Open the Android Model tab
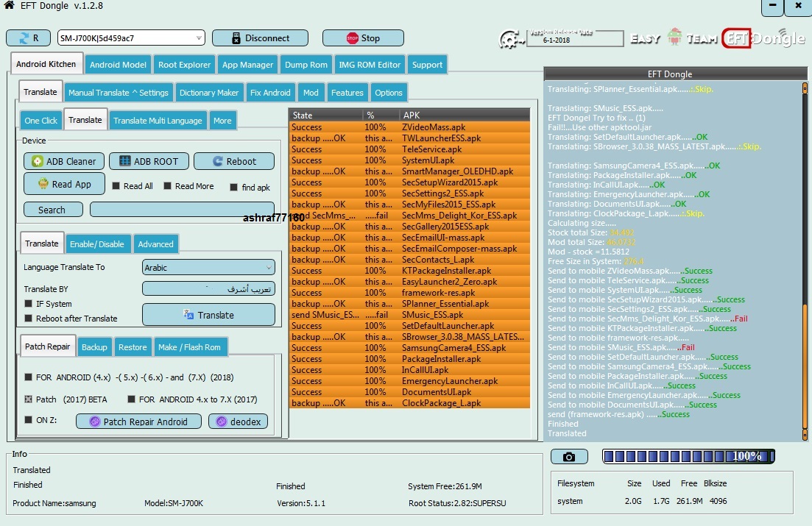 point(118,65)
